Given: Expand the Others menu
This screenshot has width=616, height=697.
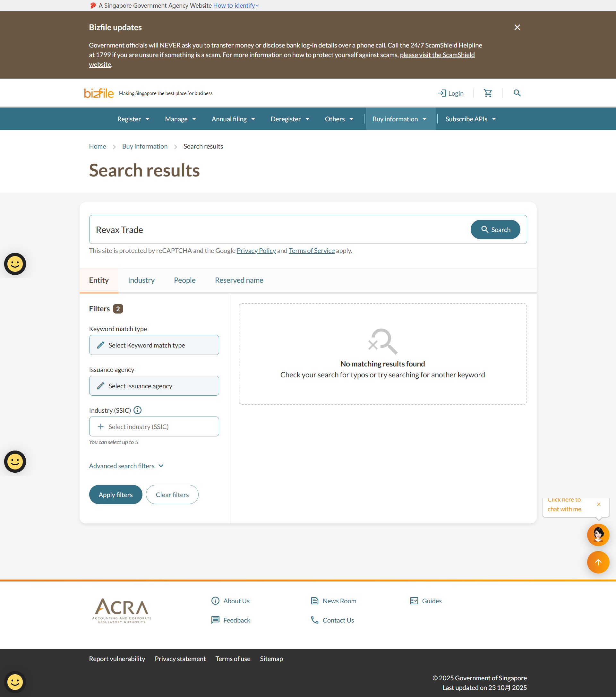Looking at the screenshot, I should [339, 119].
